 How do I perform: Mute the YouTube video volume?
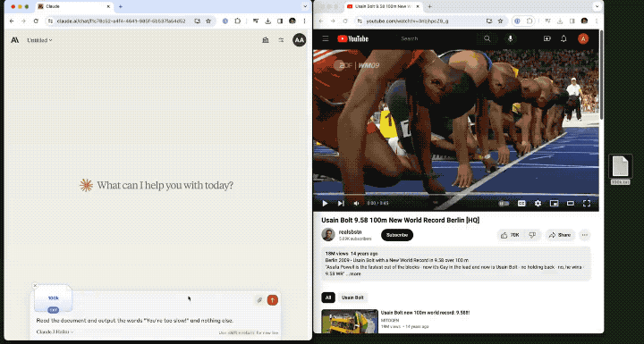(356, 203)
